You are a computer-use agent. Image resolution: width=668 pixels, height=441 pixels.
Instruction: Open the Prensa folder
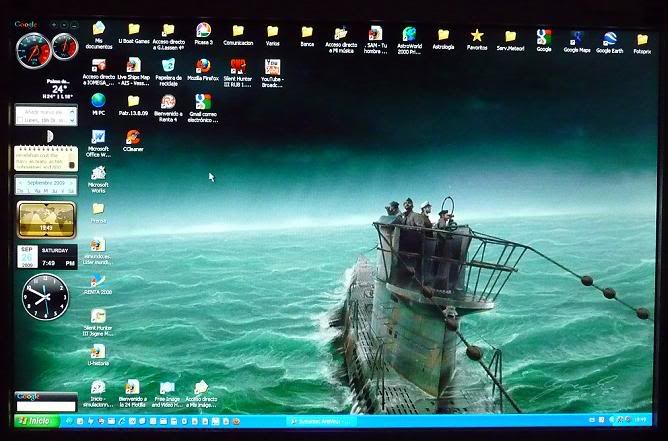(98, 213)
